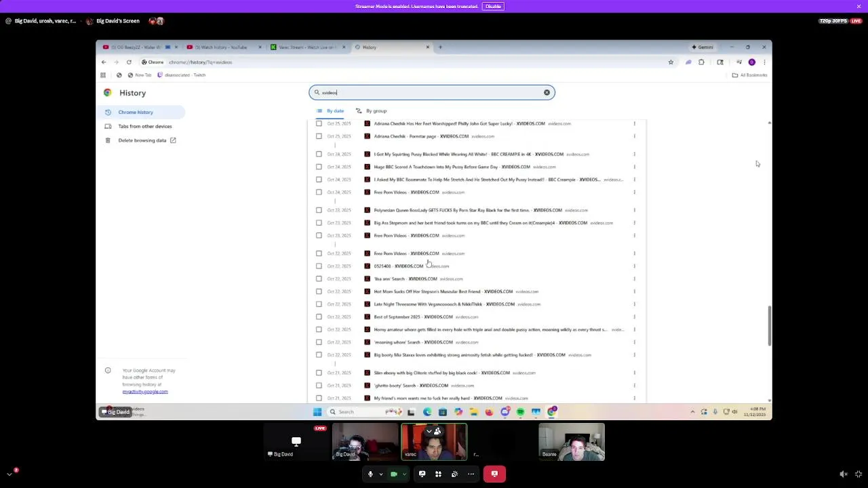Mute the microphone in call controls
Viewport: 868px width, 488px height.
[x=370, y=474]
